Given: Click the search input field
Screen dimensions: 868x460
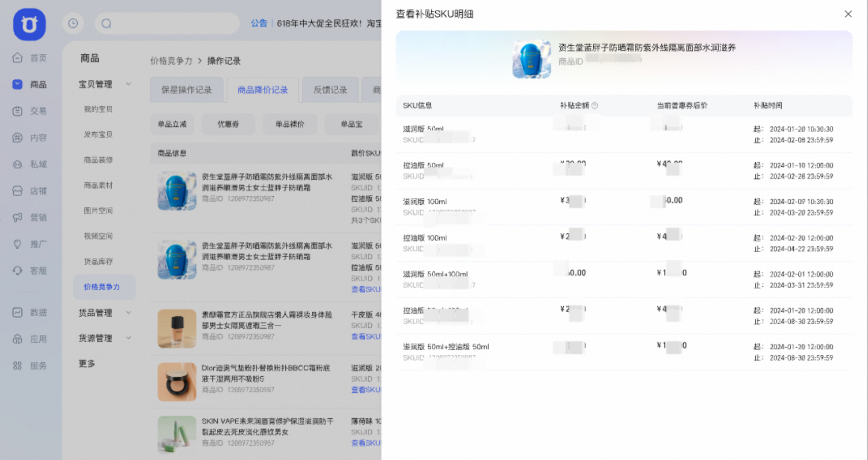Looking at the screenshot, I should pos(167,23).
